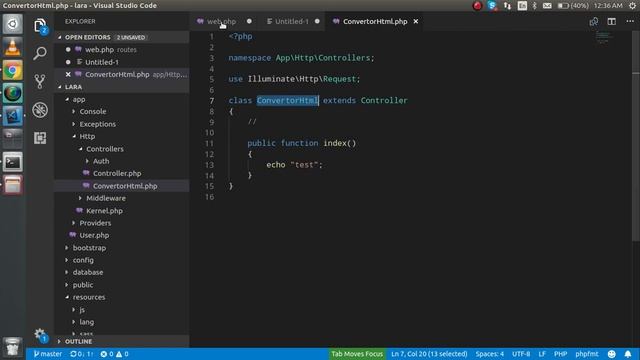Change language mode PHP
Viewport: 640px width, 360px height.
[x=560, y=354]
